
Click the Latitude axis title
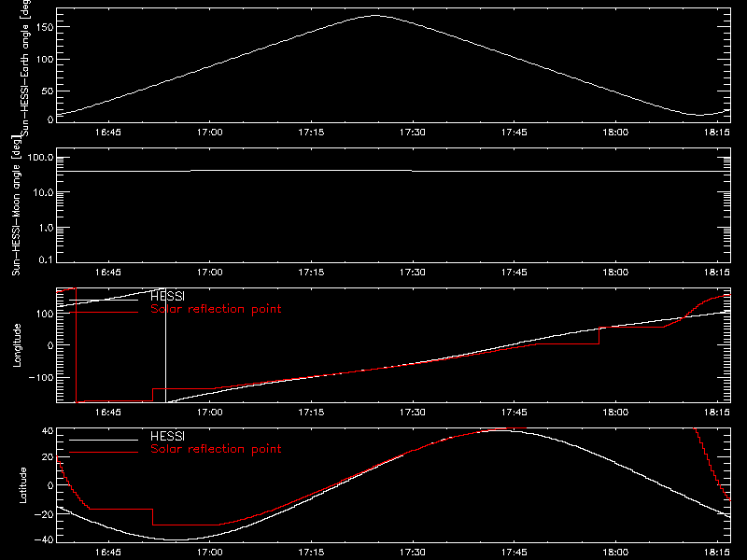coord(22,485)
